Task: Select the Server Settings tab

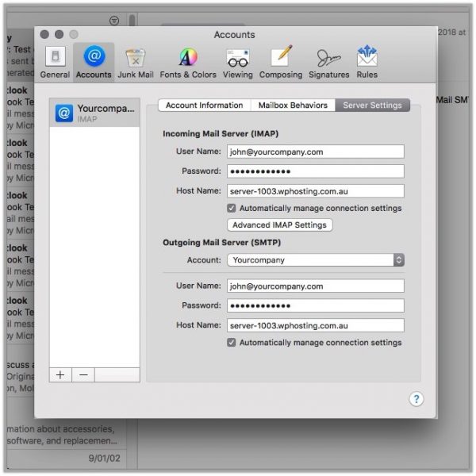Action: point(373,106)
